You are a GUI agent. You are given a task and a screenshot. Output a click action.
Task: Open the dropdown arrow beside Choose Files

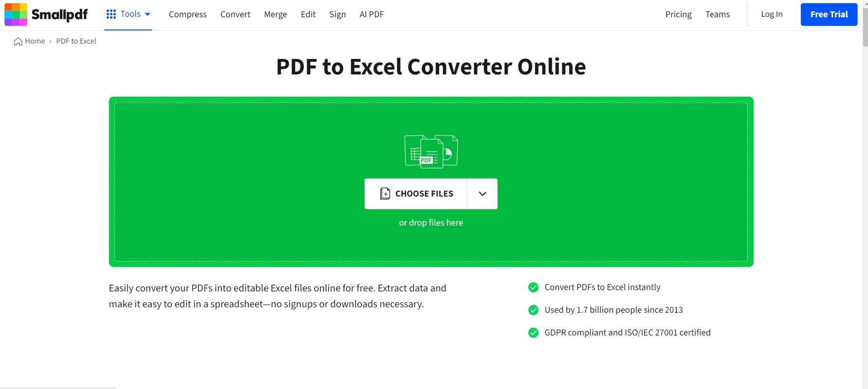(482, 194)
